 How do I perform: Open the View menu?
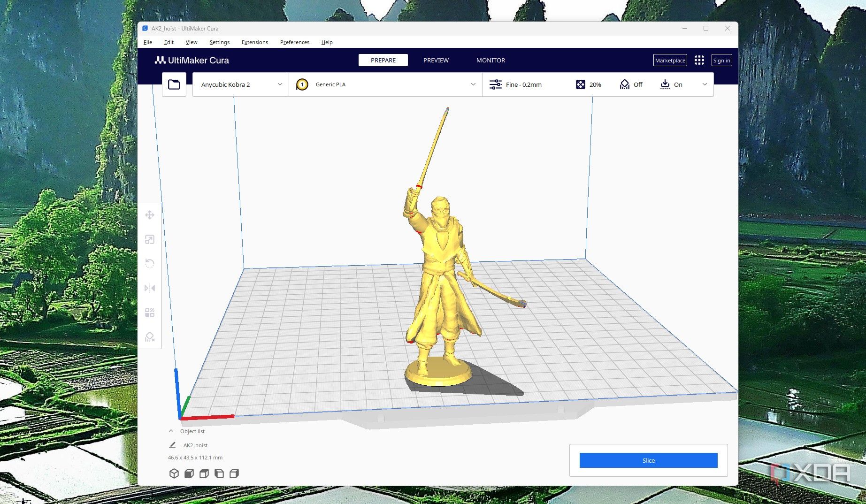click(x=192, y=42)
